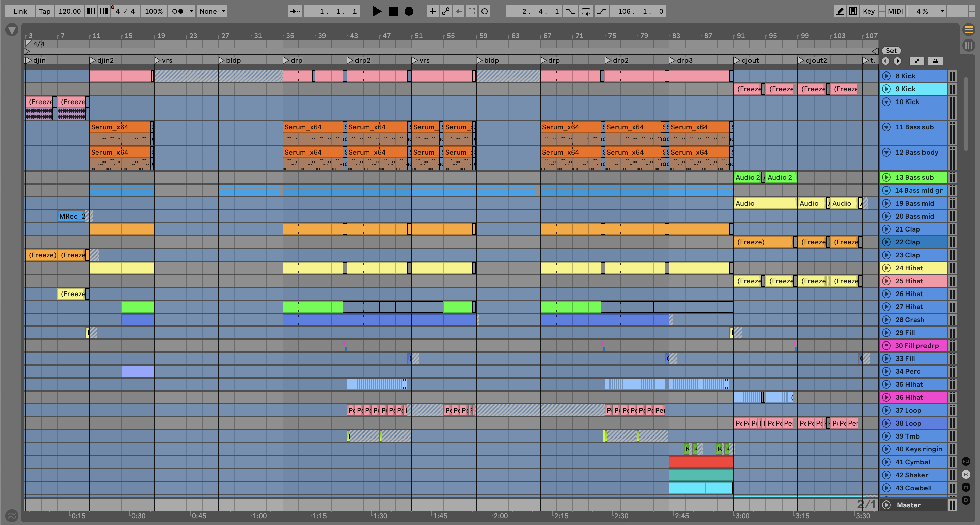Select the 13 Bass sub track header

pos(913,177)
